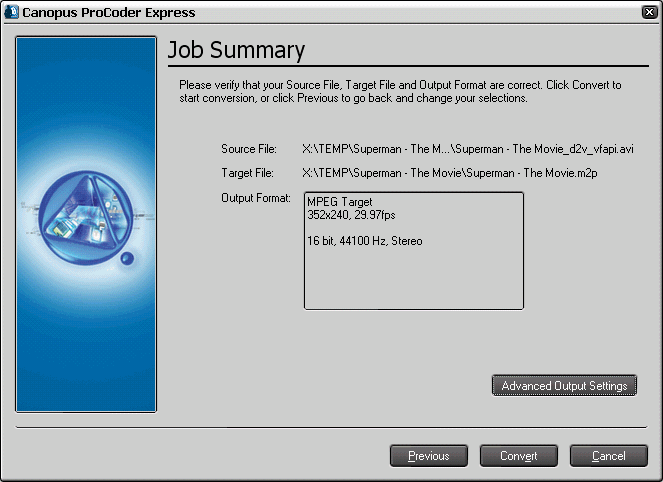
Task: Go back with the Previous button
Action: (x=428, y=456)
